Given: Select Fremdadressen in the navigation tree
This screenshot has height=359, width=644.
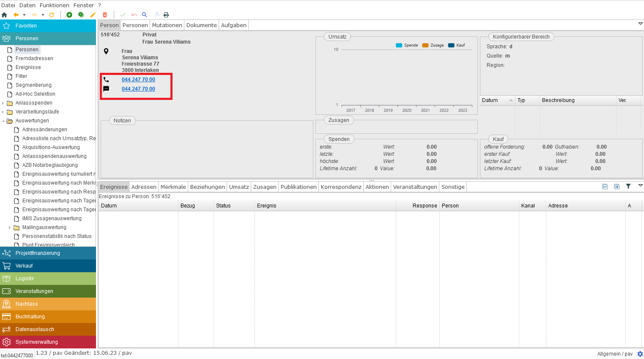Looking at the screenshot, I should coord(34,58).
